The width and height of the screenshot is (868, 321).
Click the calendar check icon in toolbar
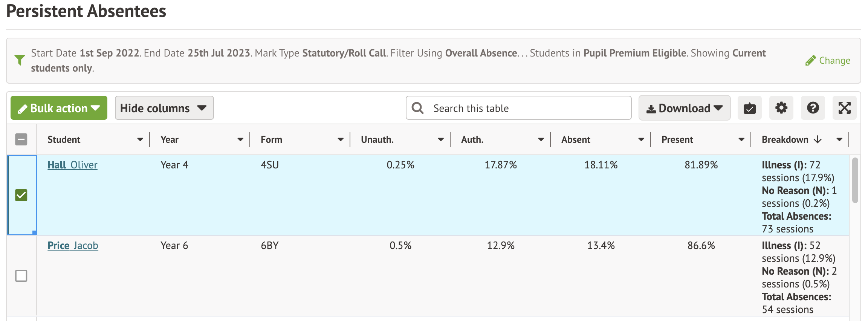tap(749, 108)
